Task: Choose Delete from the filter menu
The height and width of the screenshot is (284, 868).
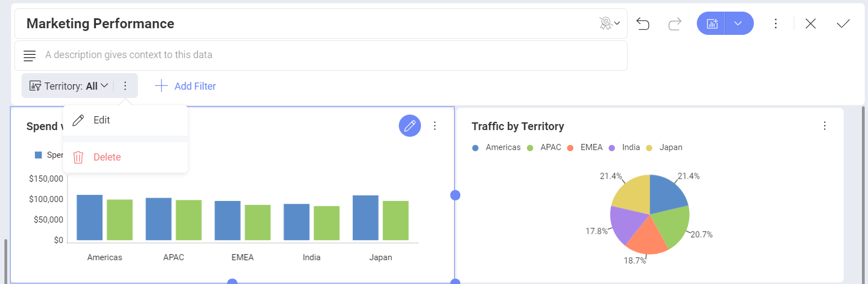Action: click(x=126, y=157)
